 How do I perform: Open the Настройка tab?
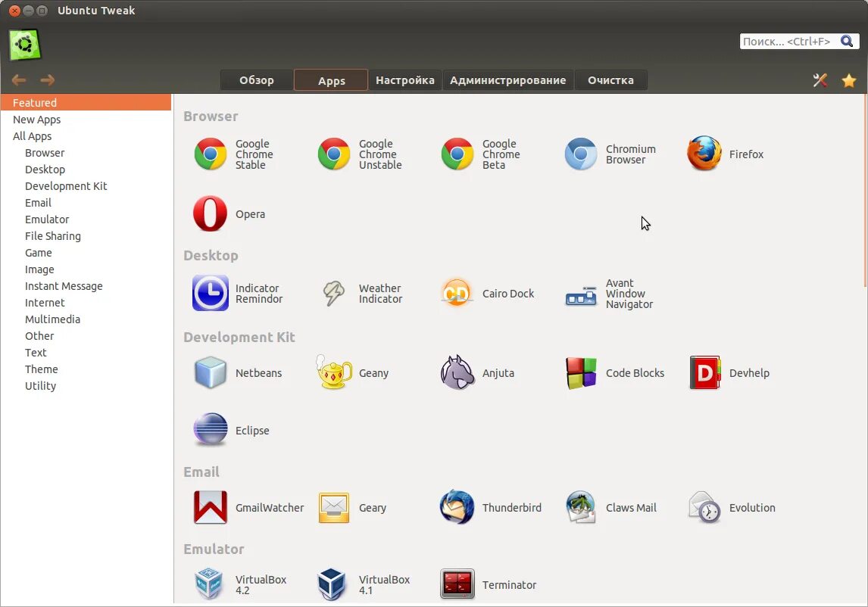(405, 79)
